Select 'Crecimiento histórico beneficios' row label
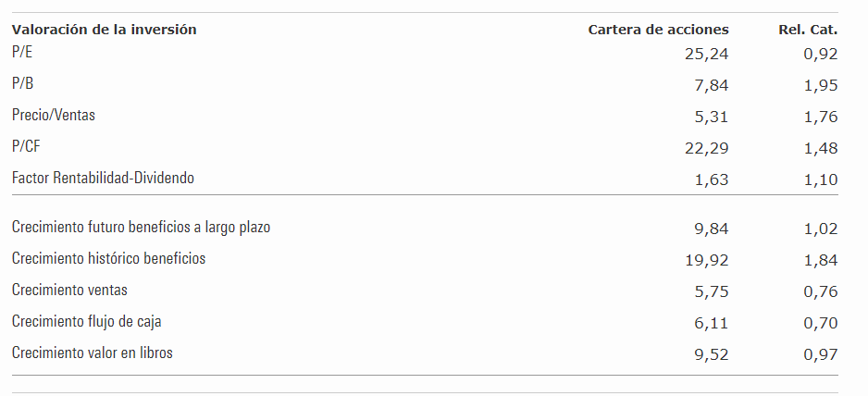This screenshot has height=396, width=868. (x=109, y=258)
